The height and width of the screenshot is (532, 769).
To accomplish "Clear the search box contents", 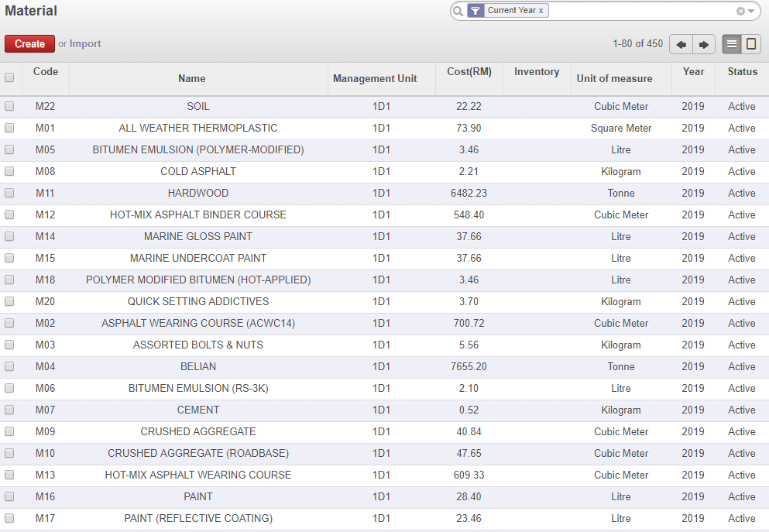I will click(x=740, y=11).
